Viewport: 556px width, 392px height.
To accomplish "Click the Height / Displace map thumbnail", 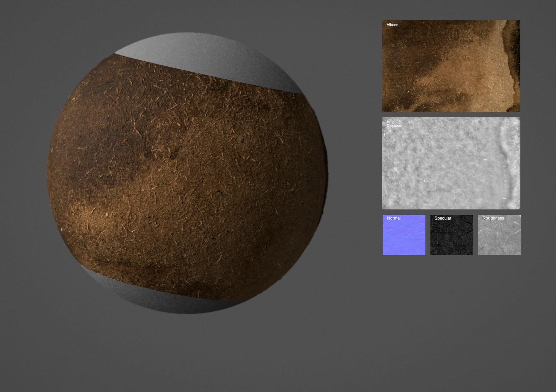I will click(451, 163).
